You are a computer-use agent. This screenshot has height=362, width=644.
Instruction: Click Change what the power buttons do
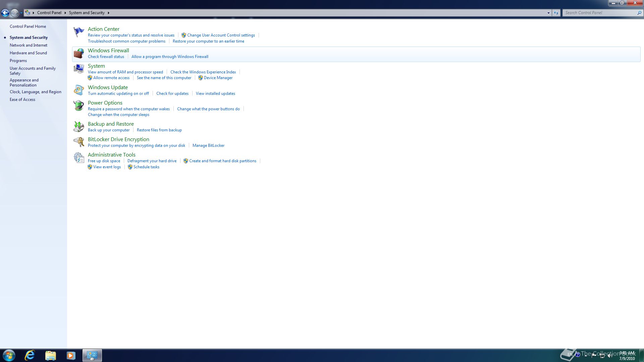click(x=208, y=109)
